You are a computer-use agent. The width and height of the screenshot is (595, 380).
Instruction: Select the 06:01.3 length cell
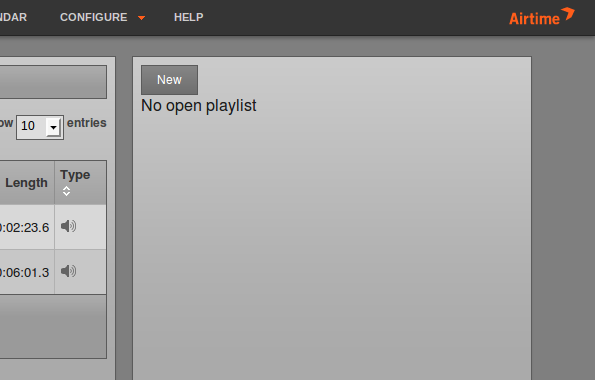pyautogui.click(x=27, y=272)
